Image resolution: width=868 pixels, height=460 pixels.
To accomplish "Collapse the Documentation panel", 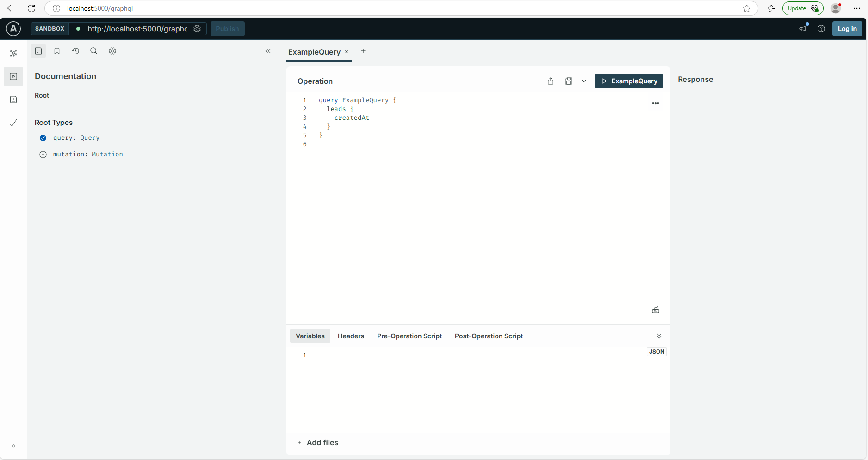I will click(x=268, y=51).
